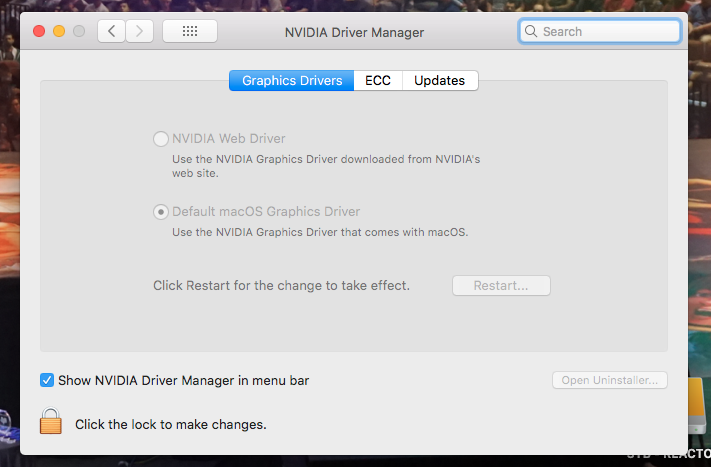
Task: Select Default macOS Graphics Driver option
Action: point(161,212)
